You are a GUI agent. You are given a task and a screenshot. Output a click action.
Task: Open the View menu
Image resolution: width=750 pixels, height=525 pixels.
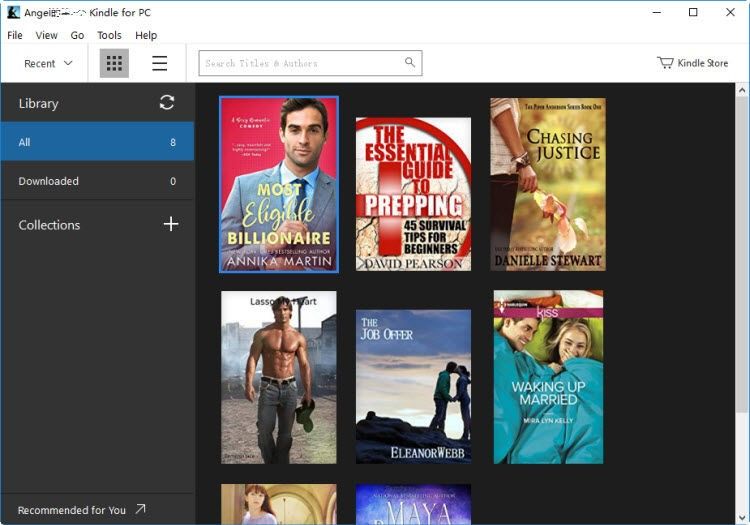(46, 35)
